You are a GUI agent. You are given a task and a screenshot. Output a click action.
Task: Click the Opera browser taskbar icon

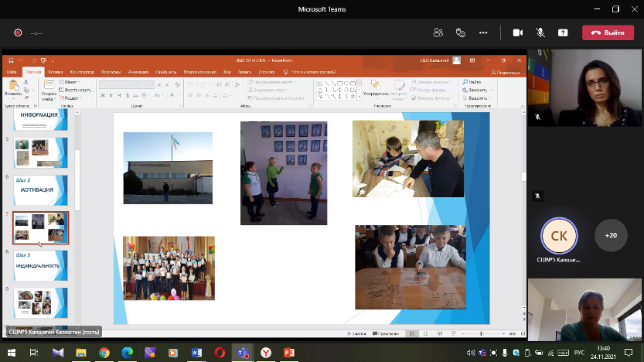pyautogui.click(x=219, y=353)
